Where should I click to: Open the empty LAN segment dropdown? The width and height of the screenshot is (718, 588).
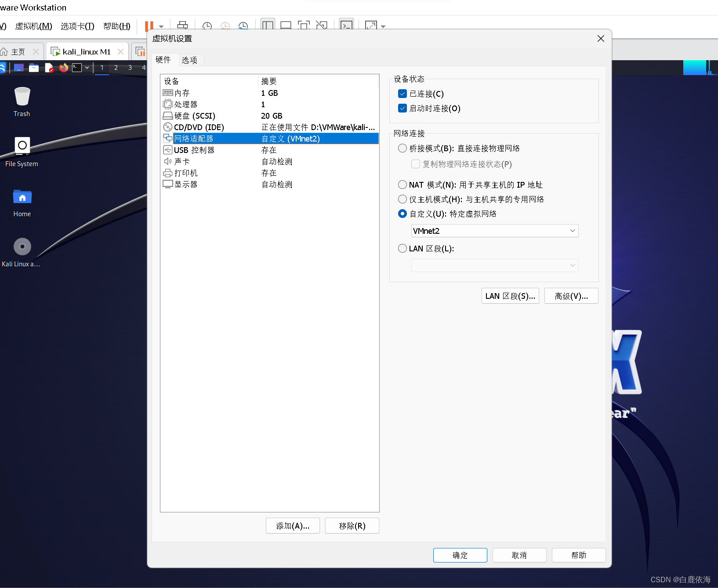pyautogui.click(x=495, y=265)
